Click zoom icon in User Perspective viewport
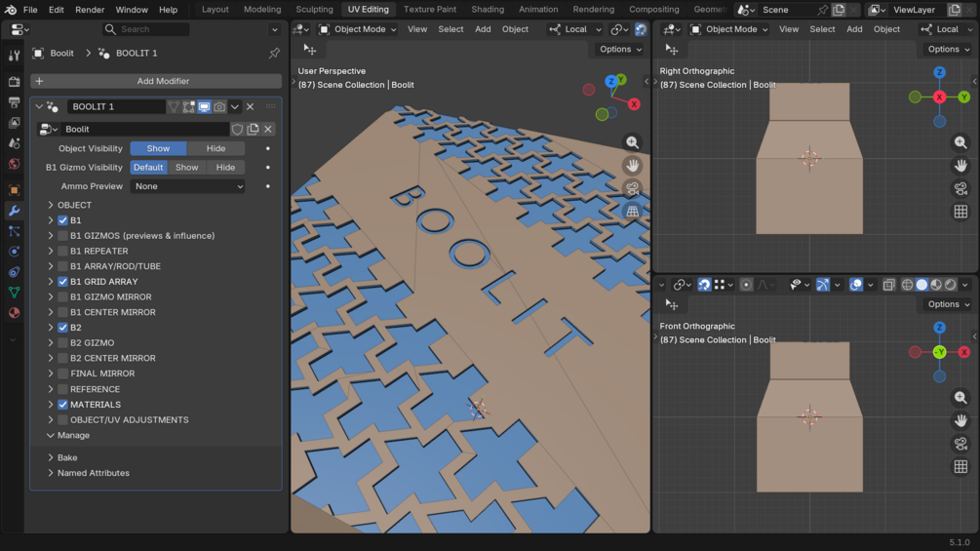Screen dimensions: 980x551 633,142
